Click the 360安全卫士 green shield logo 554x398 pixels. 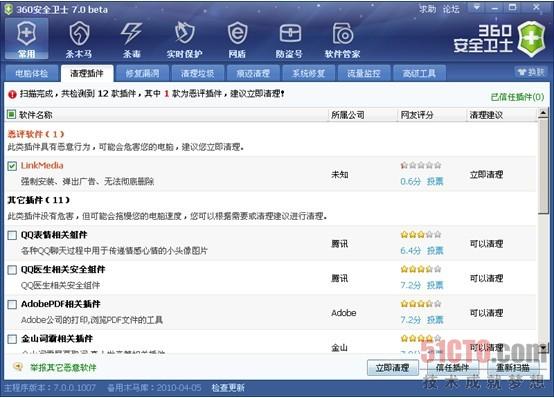[x=532, y=39]
